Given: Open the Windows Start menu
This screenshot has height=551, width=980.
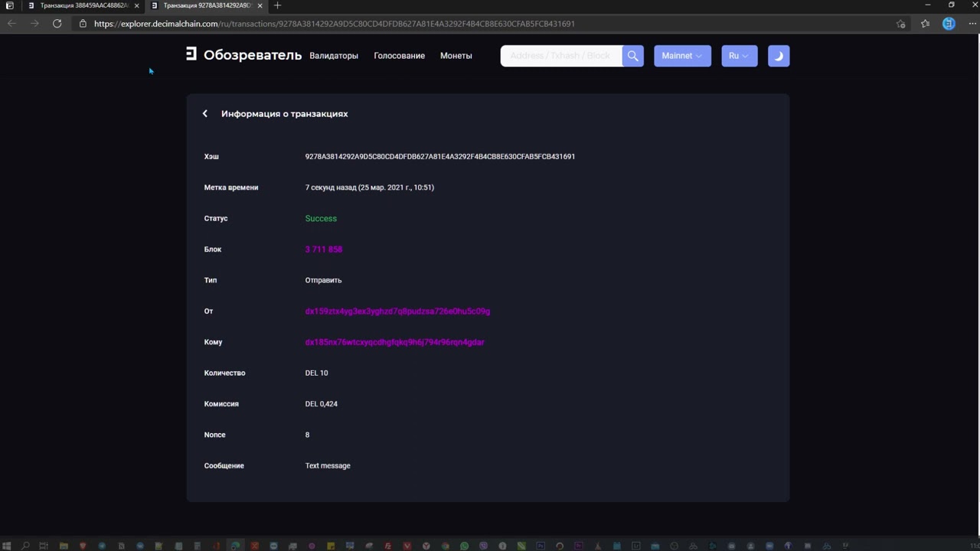Looking at the screenshot, I should click(7, 546).
